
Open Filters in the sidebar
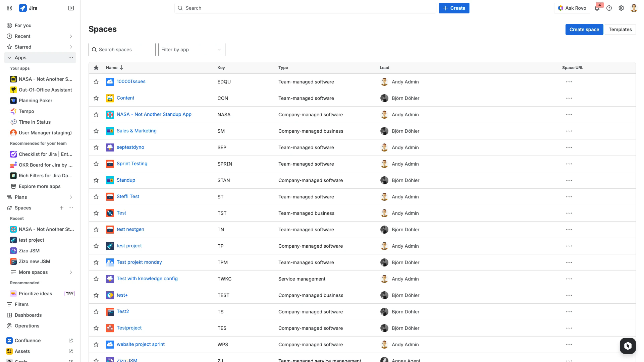[21, 304]
